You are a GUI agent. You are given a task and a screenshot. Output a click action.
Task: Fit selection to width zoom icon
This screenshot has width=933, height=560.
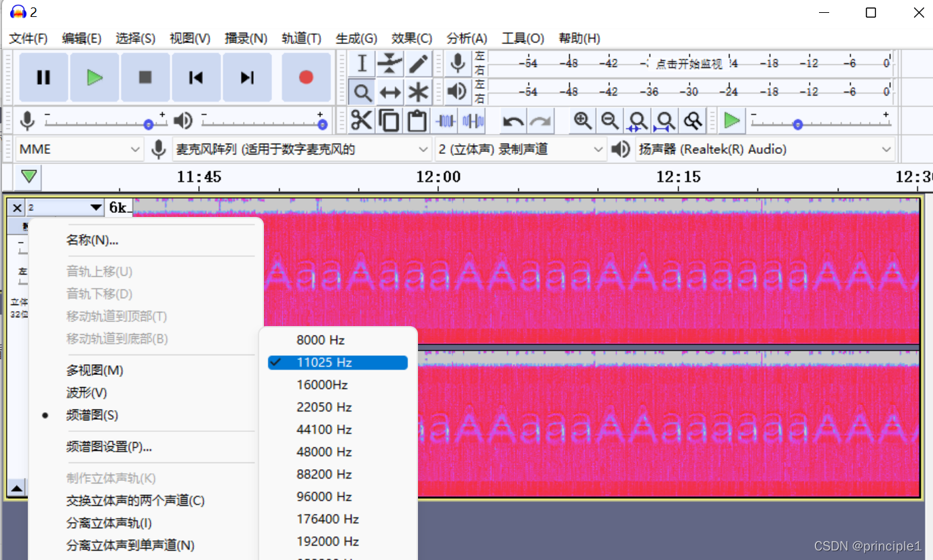637,121
